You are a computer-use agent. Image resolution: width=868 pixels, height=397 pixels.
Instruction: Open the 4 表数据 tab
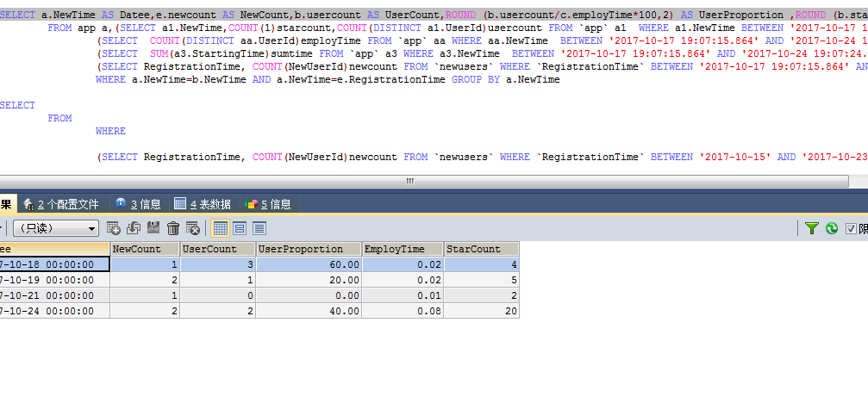(203, 204)
